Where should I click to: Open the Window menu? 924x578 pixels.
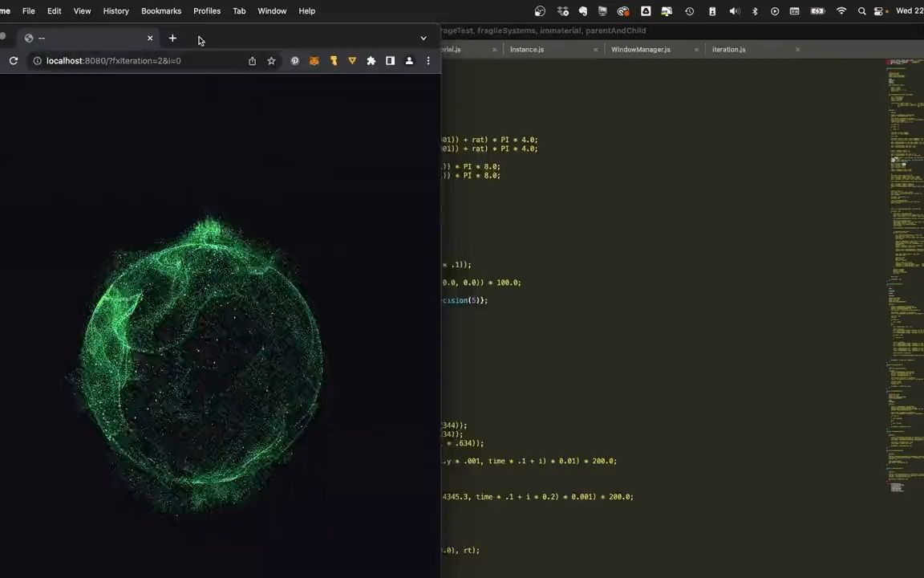[x=272, y=10]
